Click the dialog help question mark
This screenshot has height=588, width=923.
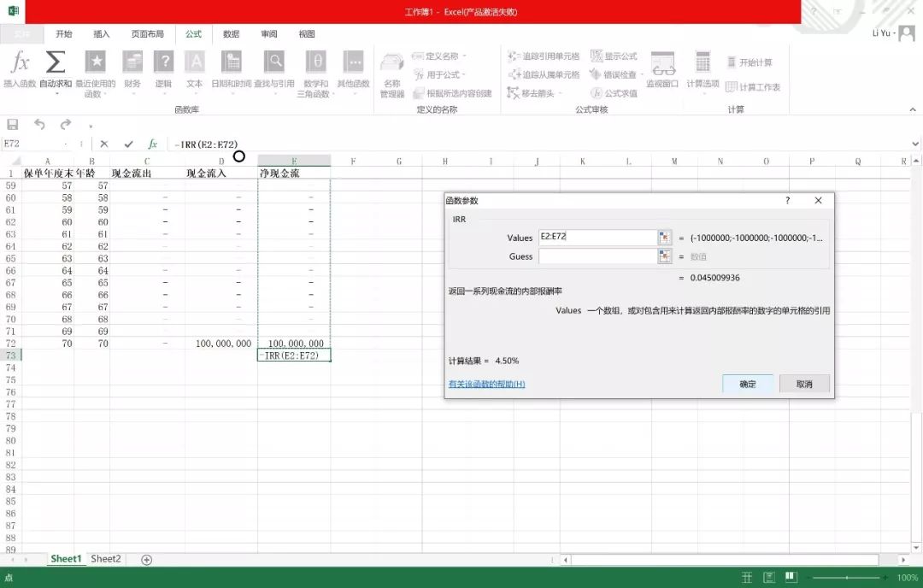pos(788,200)
